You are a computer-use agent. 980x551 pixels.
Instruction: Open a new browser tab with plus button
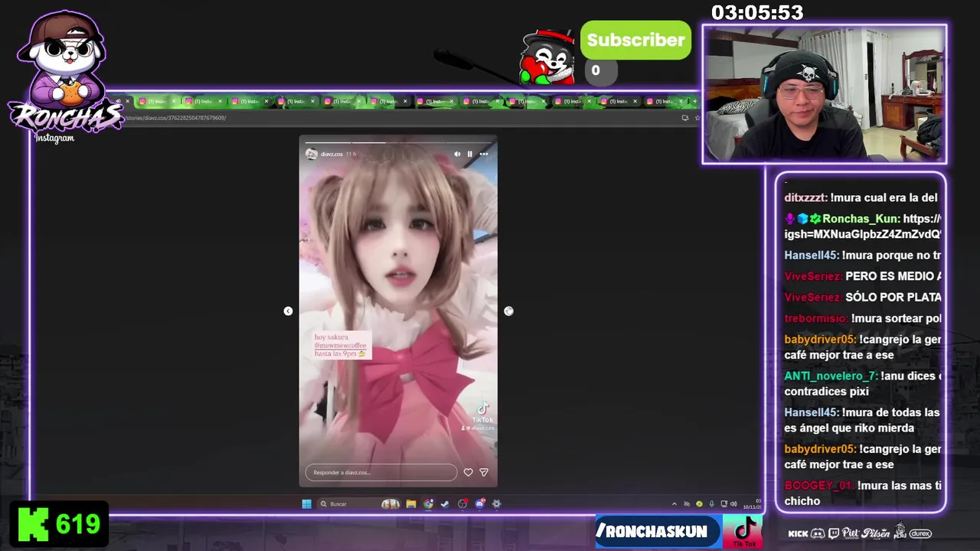694,101
